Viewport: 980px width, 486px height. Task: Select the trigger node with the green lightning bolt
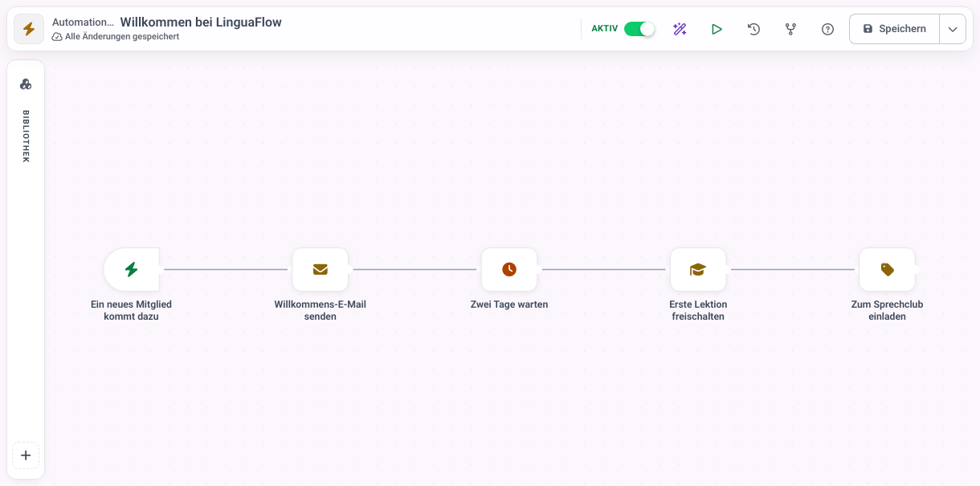[x=132, y=269]
